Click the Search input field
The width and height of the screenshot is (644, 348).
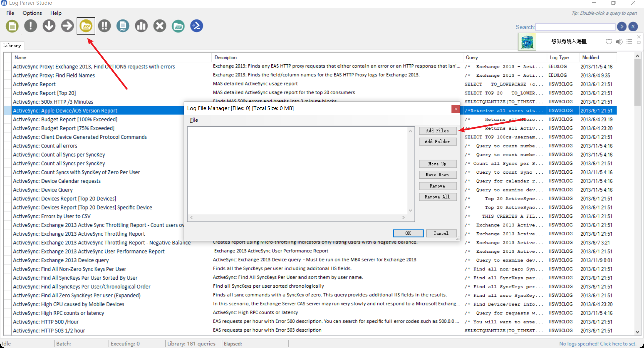click(x=575, y=27)
